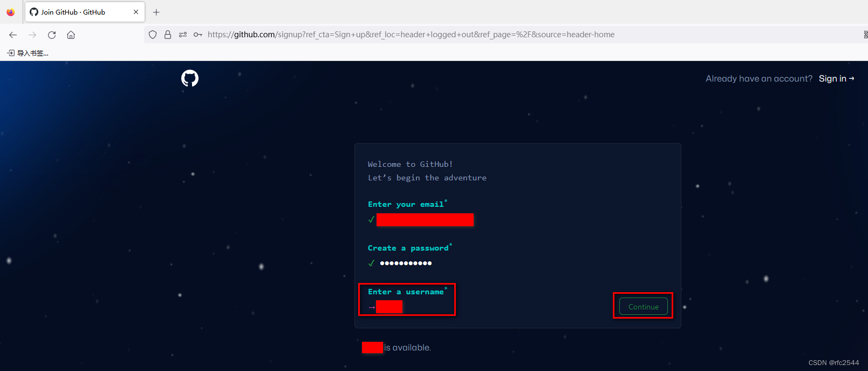Click the 'Already have an account?' text
Image resolution: width=868 pixels, height=371 pixels.
point(759,78)
